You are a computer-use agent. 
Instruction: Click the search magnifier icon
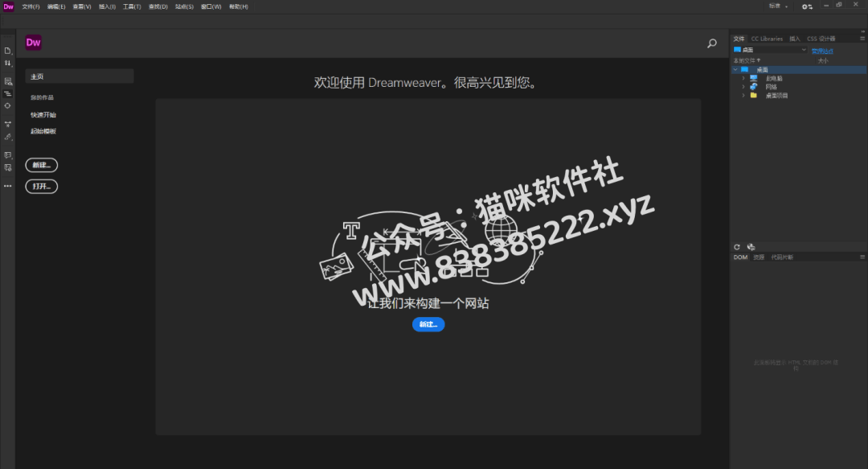coord(712,43)
